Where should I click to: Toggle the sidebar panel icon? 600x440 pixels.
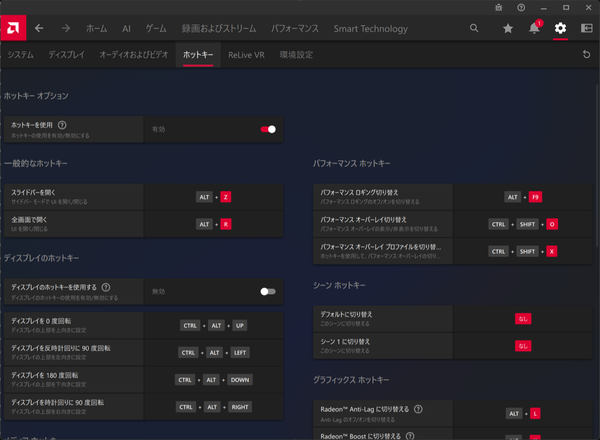[x=587, y=28]
